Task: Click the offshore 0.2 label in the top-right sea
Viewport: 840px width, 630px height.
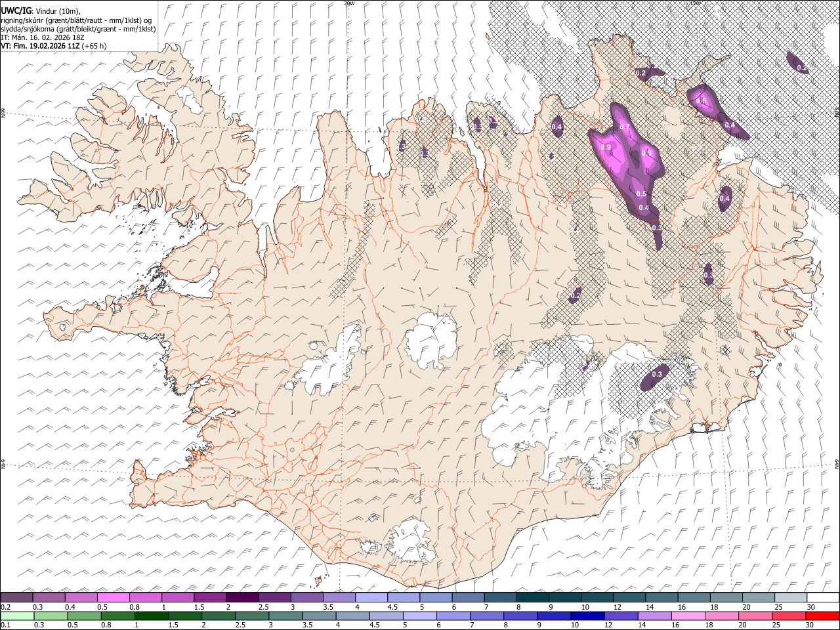Action: [x=802, y=68]
